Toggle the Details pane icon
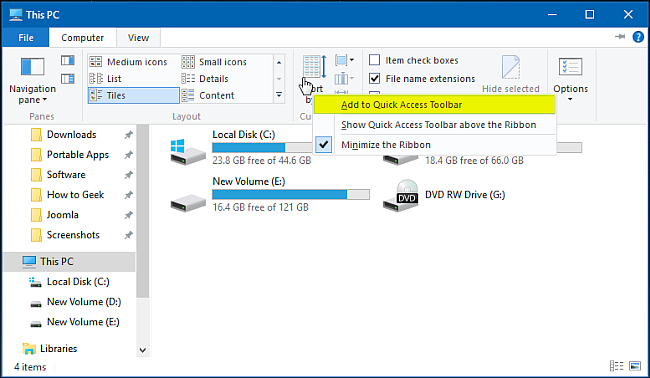This screenshot has height=378, width=650. point(68,78)
